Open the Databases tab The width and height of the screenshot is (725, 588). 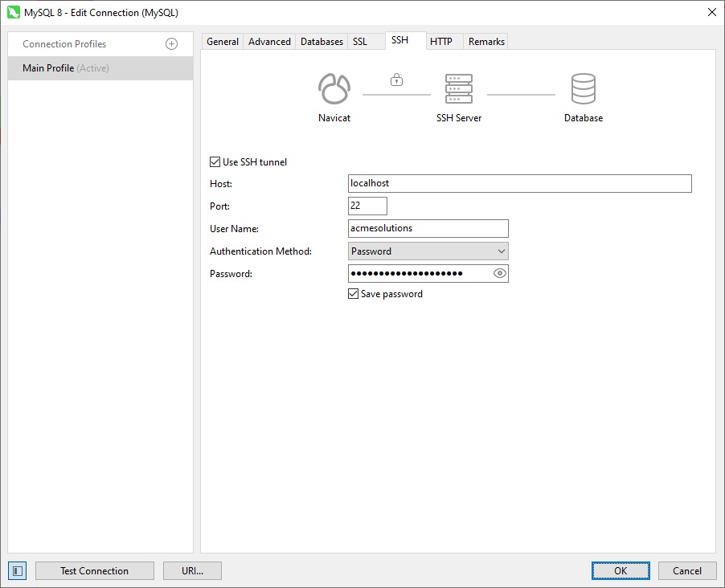pos(322,42)
